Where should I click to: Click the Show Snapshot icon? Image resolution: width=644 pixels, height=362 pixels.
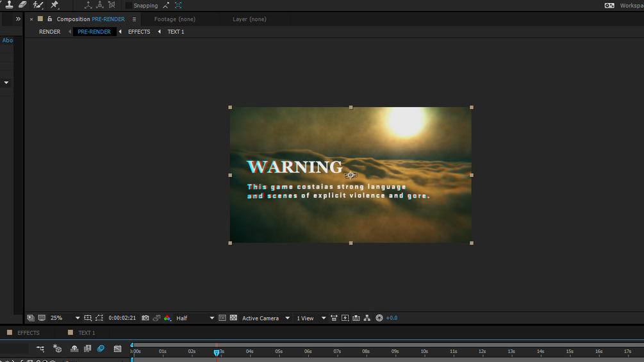point(156,318)
